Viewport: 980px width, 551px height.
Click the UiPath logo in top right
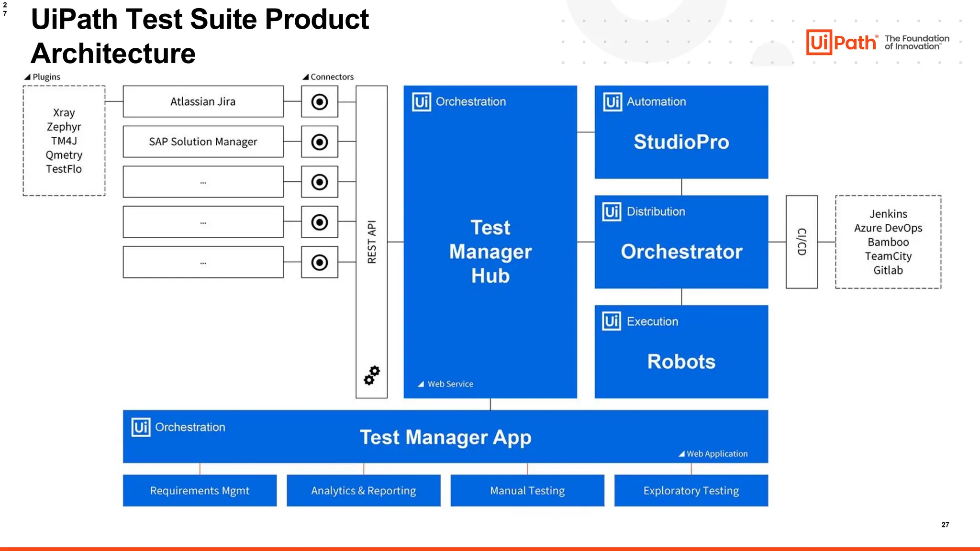(x=842, y=43)
